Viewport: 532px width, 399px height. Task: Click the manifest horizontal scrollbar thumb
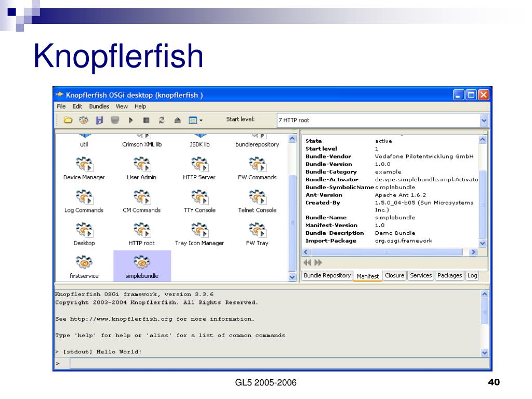click(387, 252)
